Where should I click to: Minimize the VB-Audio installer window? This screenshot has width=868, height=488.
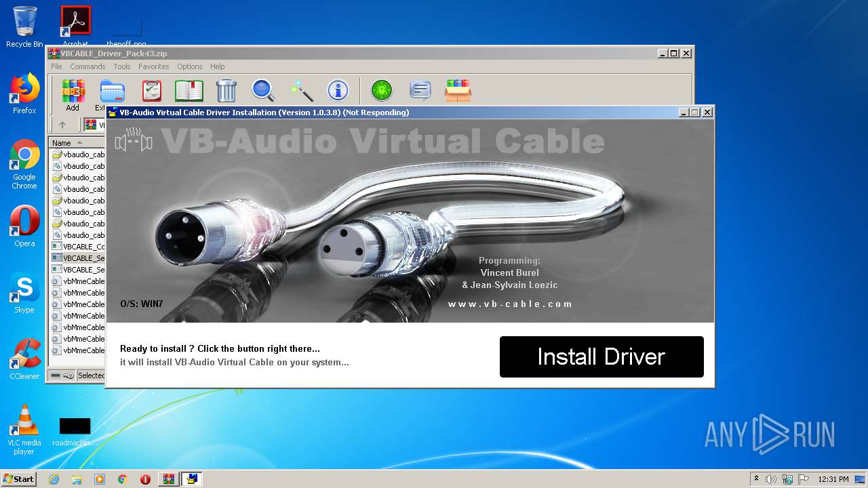pos(684,113)
